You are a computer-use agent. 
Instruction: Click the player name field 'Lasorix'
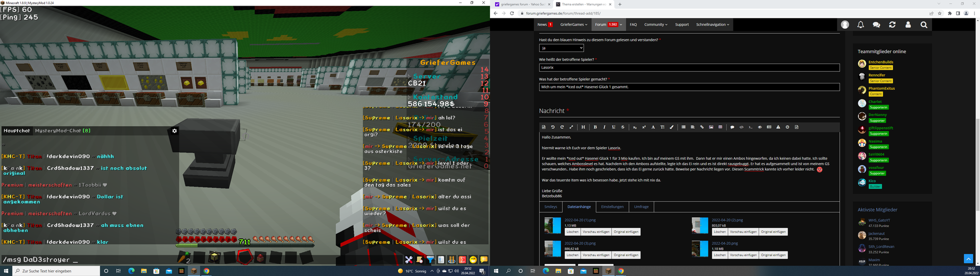coord(689,67)
